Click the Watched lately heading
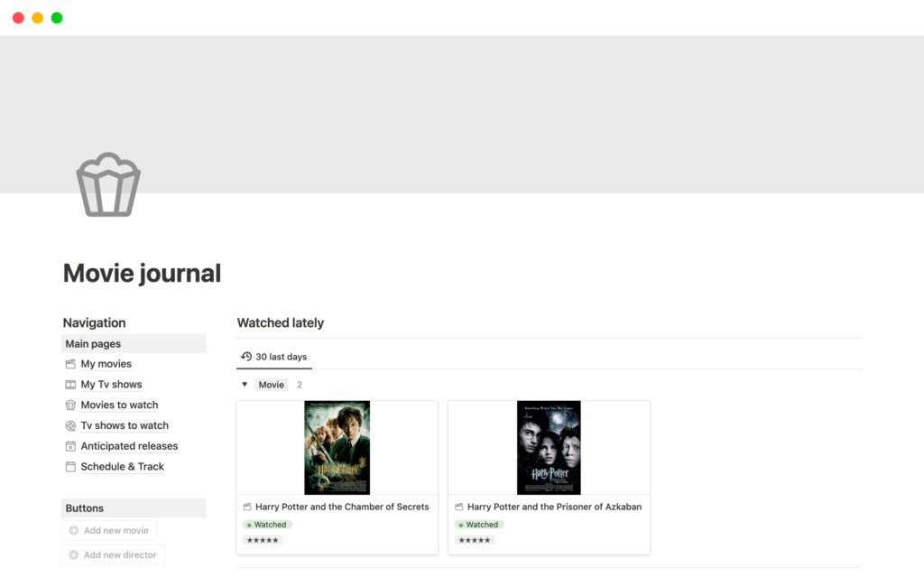Viewport: 924px width, 578px height. [281, 322]
